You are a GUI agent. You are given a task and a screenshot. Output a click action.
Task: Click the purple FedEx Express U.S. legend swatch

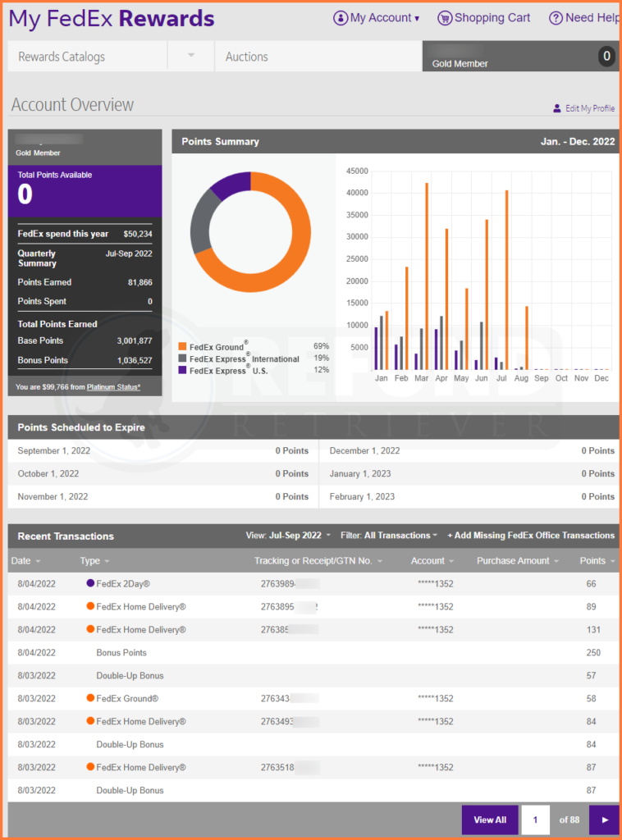(x=183, y=370)
